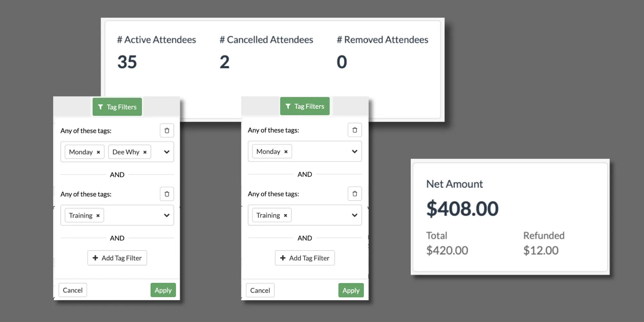Click Add Tag Filter in left panel
Image resolution: width=644 pixels, height=322 pixels.
click(x=117, y=258)
